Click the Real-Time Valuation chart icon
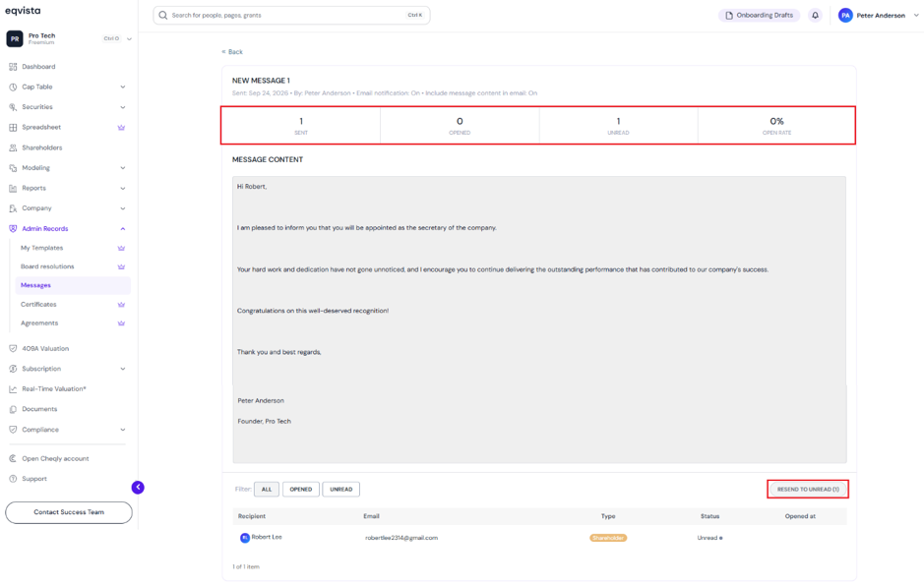This screenshot has height=586, width=924. [13, 389]
